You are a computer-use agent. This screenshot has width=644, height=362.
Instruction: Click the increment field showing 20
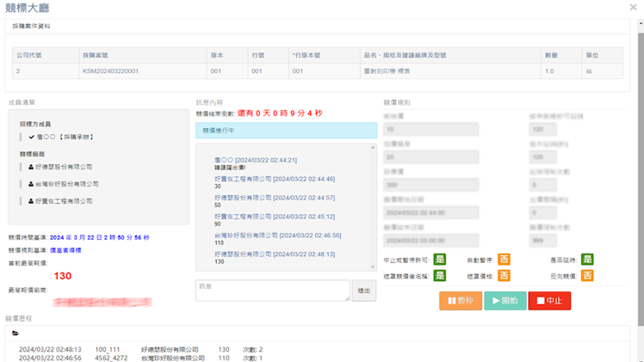(431, 157)
